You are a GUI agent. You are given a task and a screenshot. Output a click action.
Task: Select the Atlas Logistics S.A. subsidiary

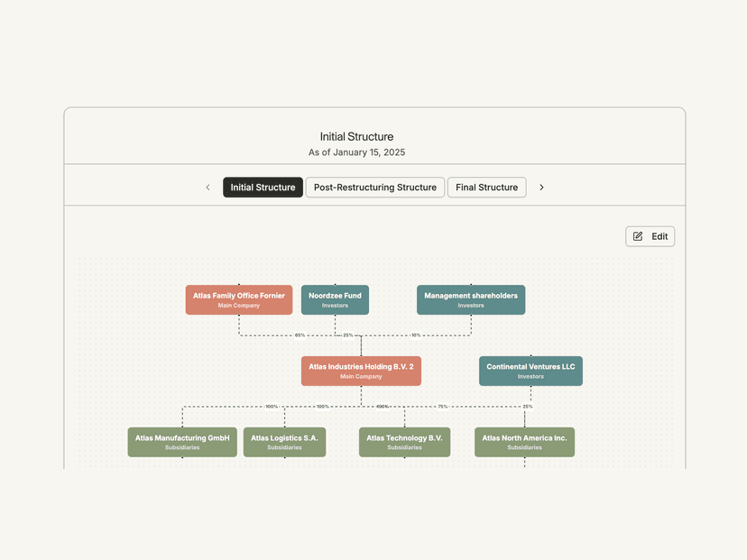pyautogui.click(x=284, y=442)
